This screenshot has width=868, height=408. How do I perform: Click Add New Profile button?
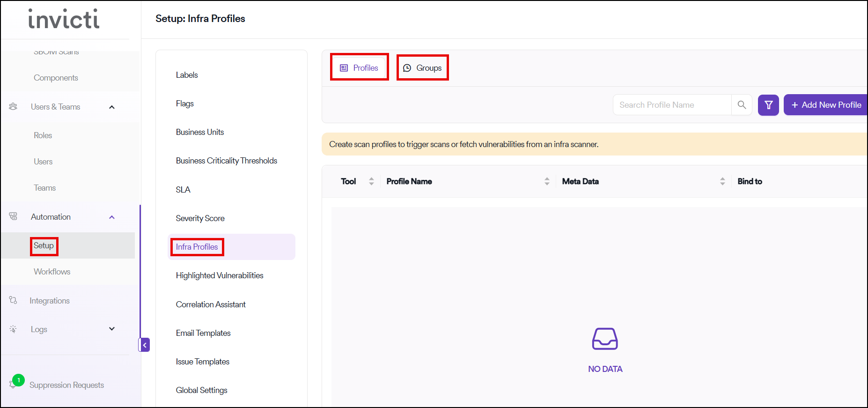826,105
